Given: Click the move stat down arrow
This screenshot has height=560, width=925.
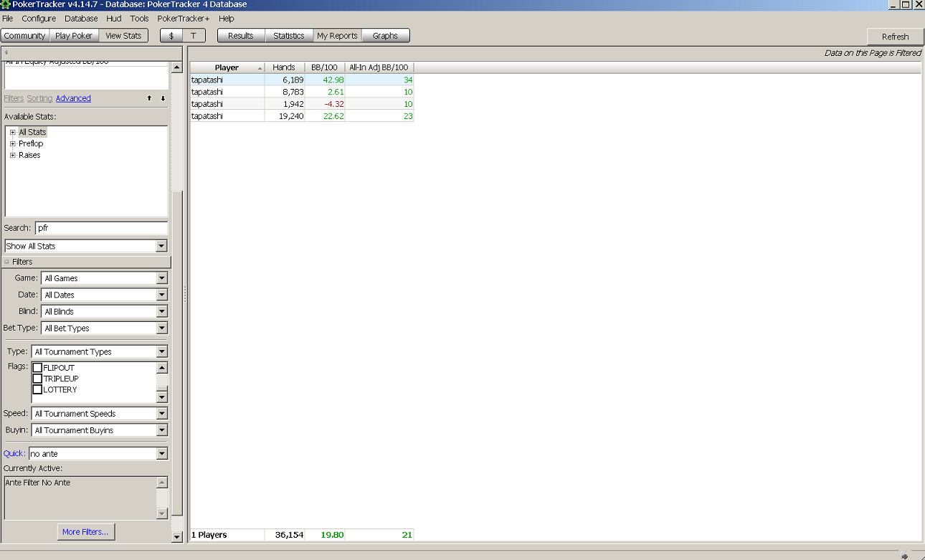Looking at the screenshot, I should click(x=163, y=98).
